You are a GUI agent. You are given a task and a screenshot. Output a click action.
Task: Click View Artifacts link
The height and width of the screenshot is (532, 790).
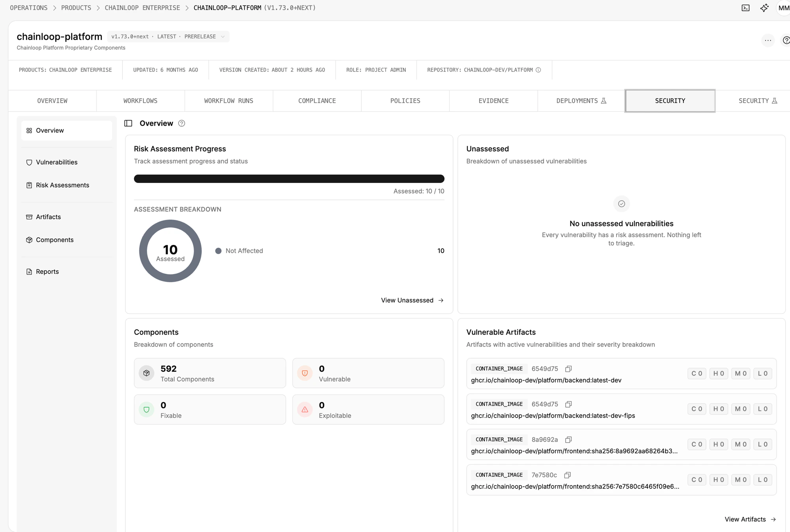(750, 519)
